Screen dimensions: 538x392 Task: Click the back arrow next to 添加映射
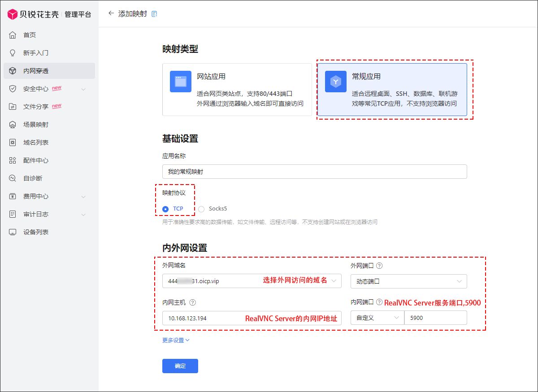(x=111, y=13)
